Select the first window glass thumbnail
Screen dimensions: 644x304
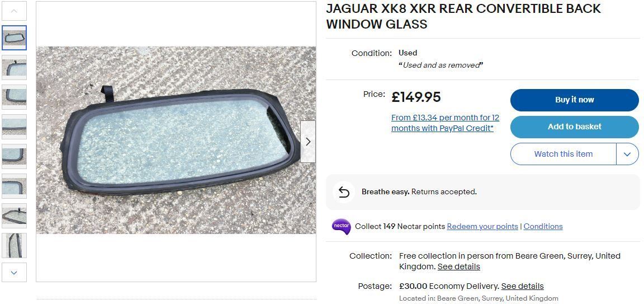coord(14,38)
